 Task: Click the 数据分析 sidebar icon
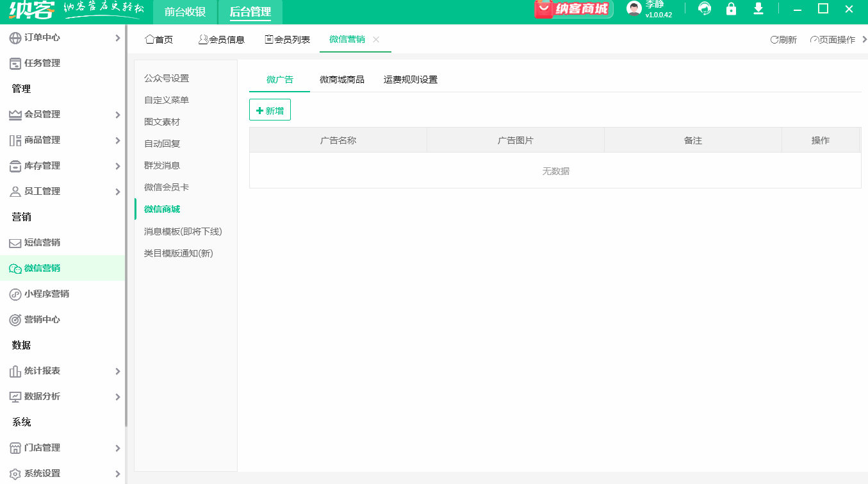pos(14,396)
